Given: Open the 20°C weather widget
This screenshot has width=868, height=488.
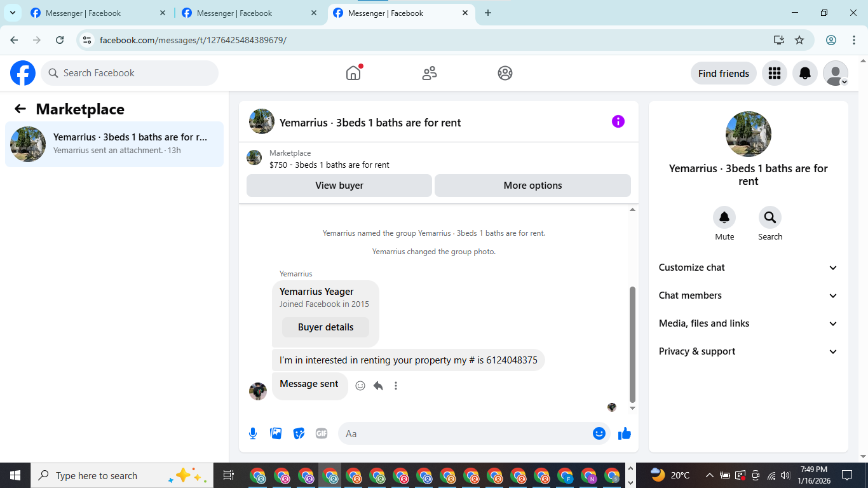Looking at the screenshot, I should (x=670, y=475).
